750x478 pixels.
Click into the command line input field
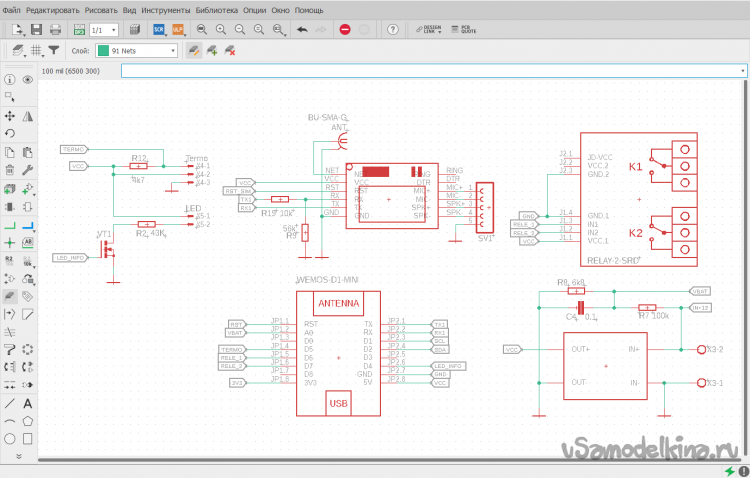point(430,71)
